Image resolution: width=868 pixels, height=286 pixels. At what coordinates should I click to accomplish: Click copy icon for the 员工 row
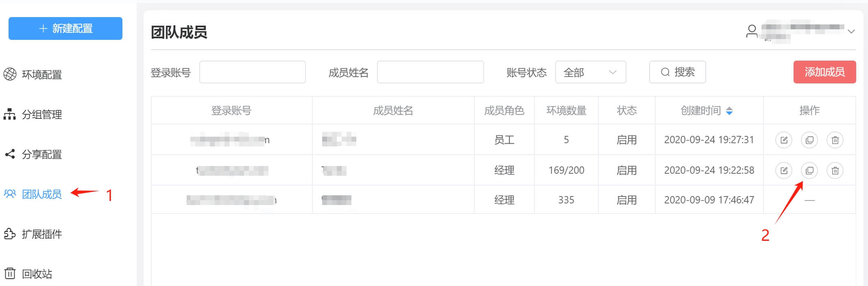tap(809, 140)
